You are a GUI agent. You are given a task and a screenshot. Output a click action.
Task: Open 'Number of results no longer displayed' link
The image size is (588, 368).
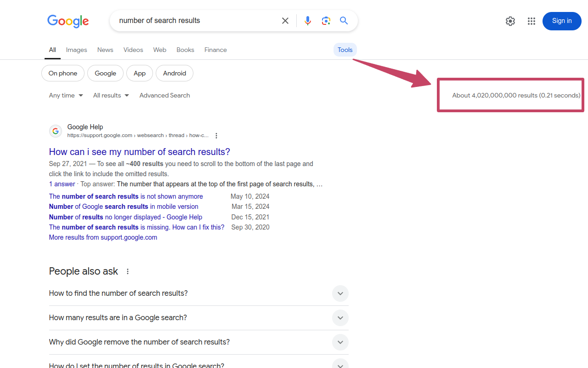click(125, 217)
